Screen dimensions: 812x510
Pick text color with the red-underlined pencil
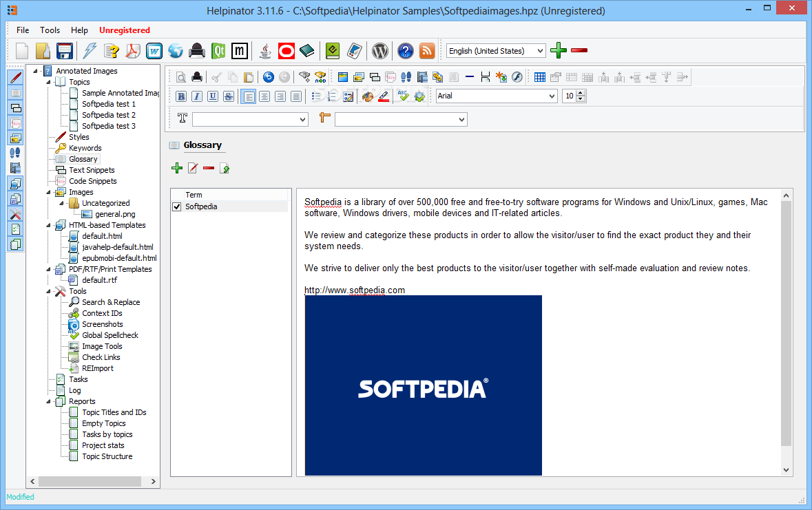click(x=384, y=96)
